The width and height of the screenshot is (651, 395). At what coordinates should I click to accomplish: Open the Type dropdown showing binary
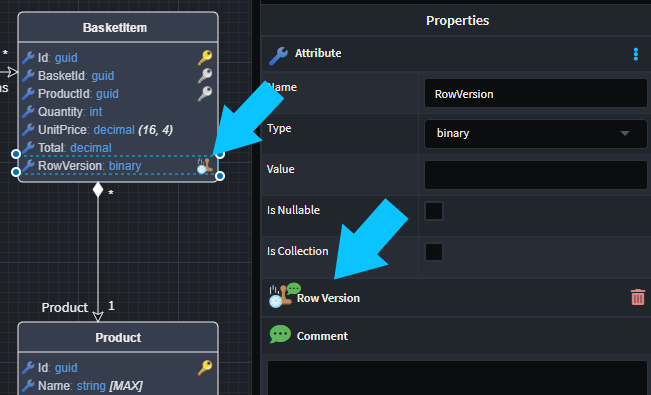[x=536, y=134]
